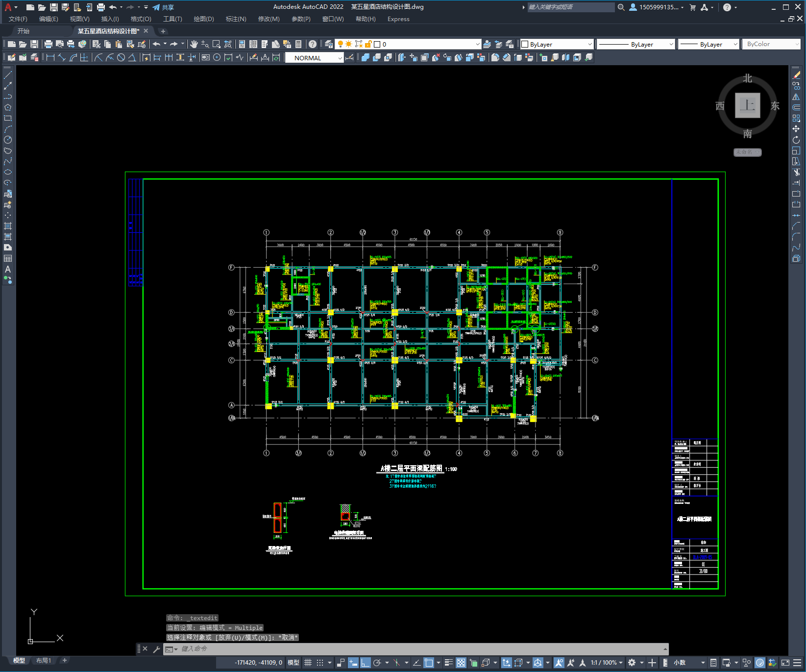Viewport: 806px width, 672px height.
Task: Click the Linear dimension tool
Action: (x=50, y=57)
